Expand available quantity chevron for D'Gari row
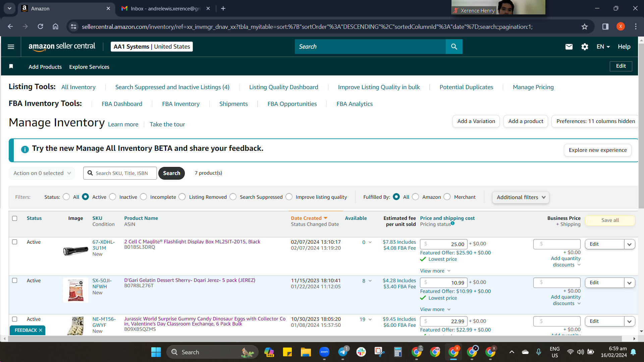This screenshot has width=644, height=362. coord(370,281)
